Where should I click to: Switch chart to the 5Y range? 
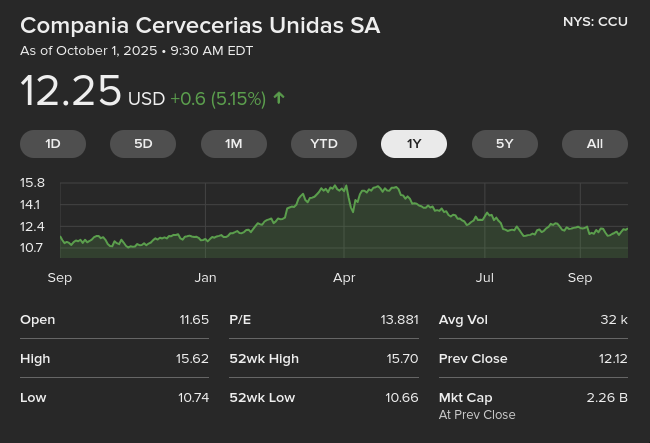click(504, 144)
